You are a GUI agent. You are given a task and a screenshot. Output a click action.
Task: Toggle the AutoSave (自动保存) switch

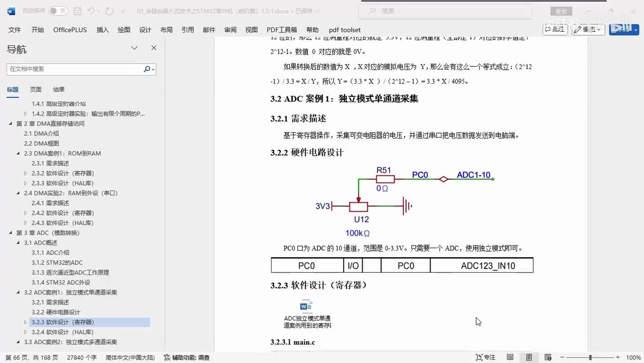click(58, 11)
